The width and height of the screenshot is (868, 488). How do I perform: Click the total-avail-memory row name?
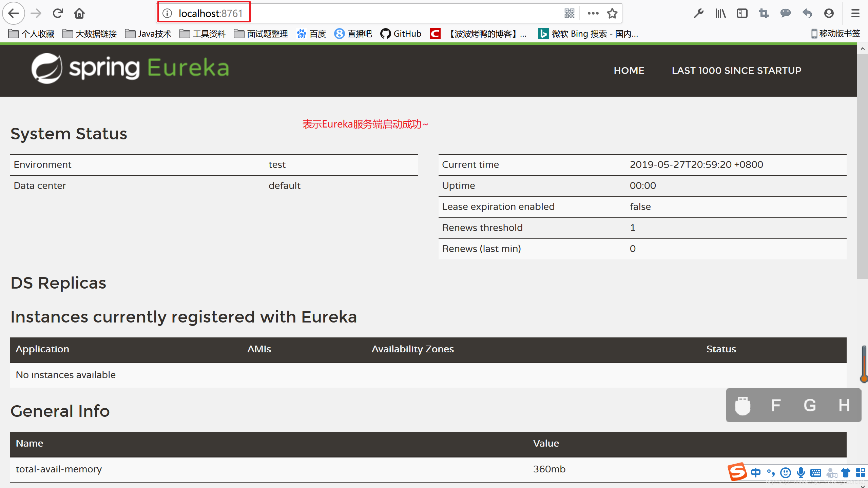tap(59, 469)
